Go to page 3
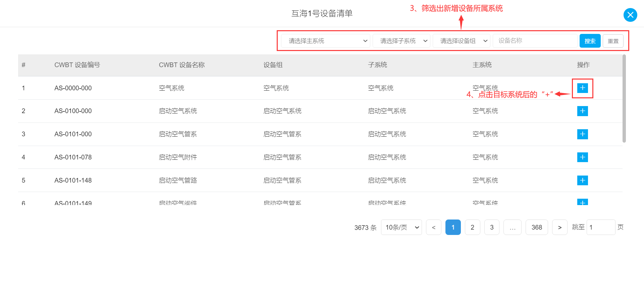This screenshot has height=291, width=644. click(x=492, y=227)
